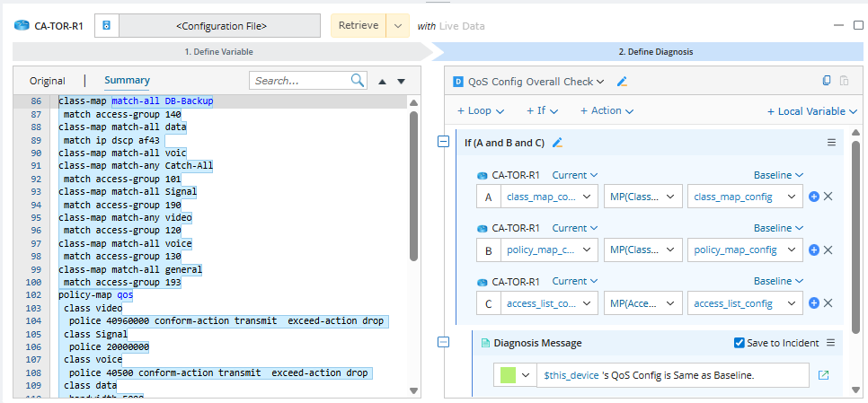The image size is (868, 403).
Task: Click line 'policy-map qos'
Action: pyautogui.click(x=96, y=294)
